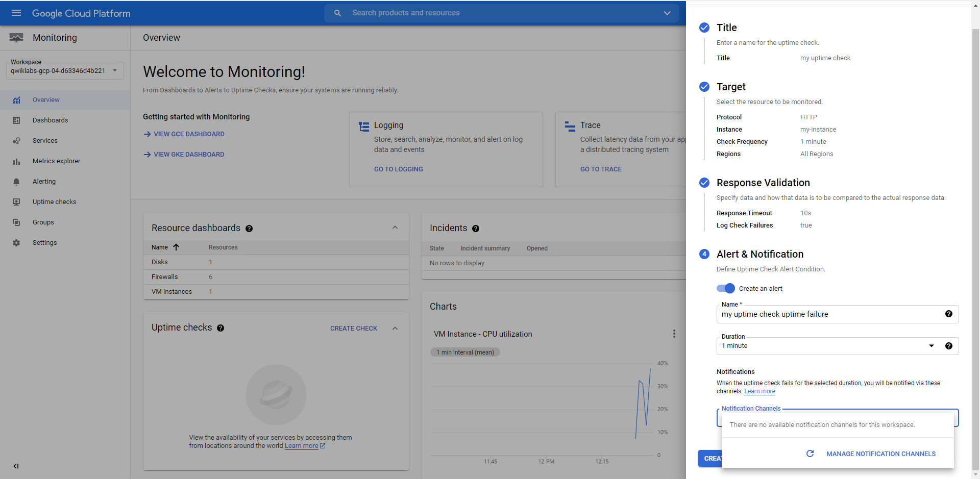Click GO TO TRACE
Viewport: 980px width, 479px height.
(601, 169)
